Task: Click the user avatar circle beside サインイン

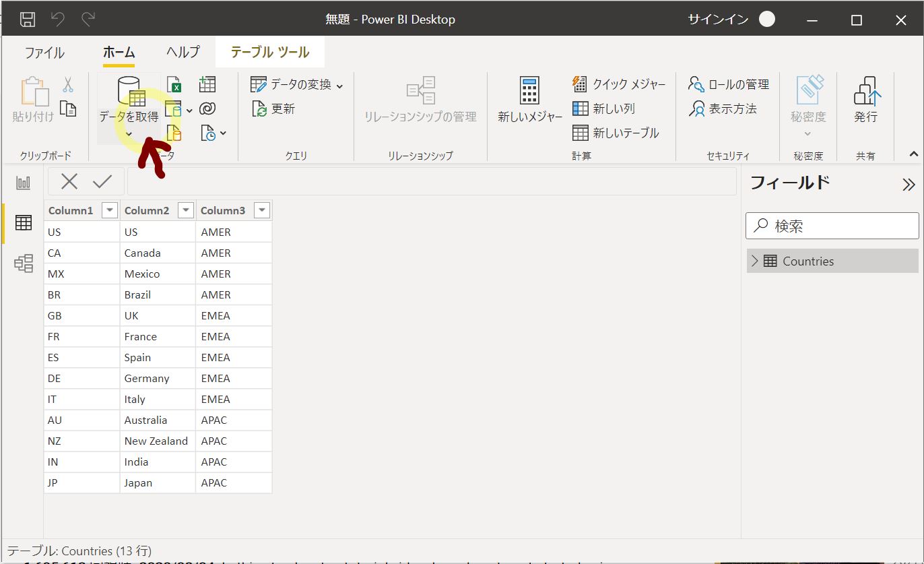Action: [767, 20]
